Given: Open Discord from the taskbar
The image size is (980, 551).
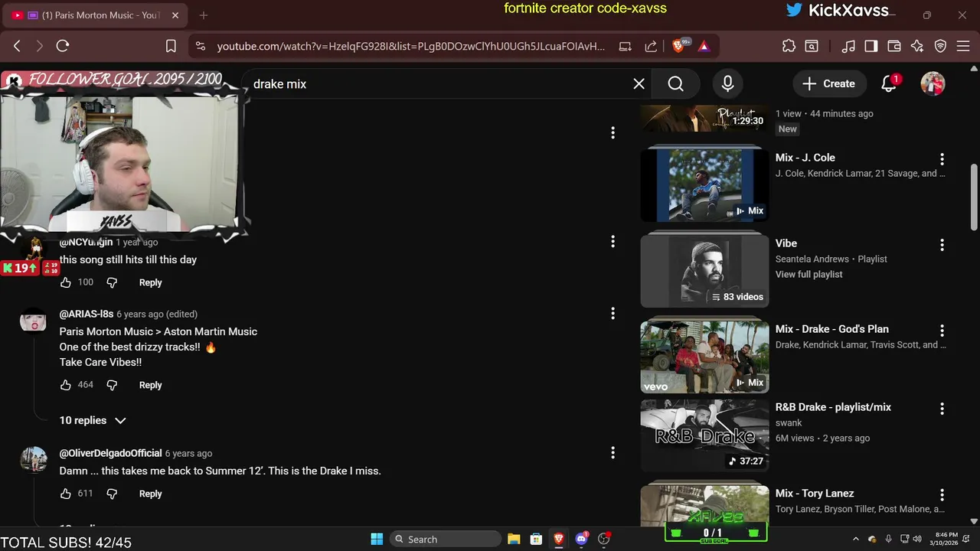Looking at the screenshot, I should click(x=581, y=539).
